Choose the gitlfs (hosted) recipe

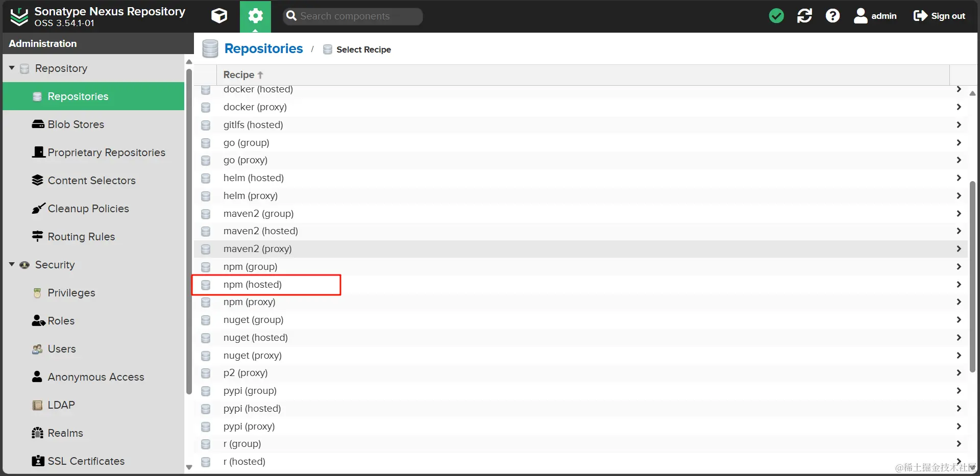pyautogui.click(x=581, y=125)
